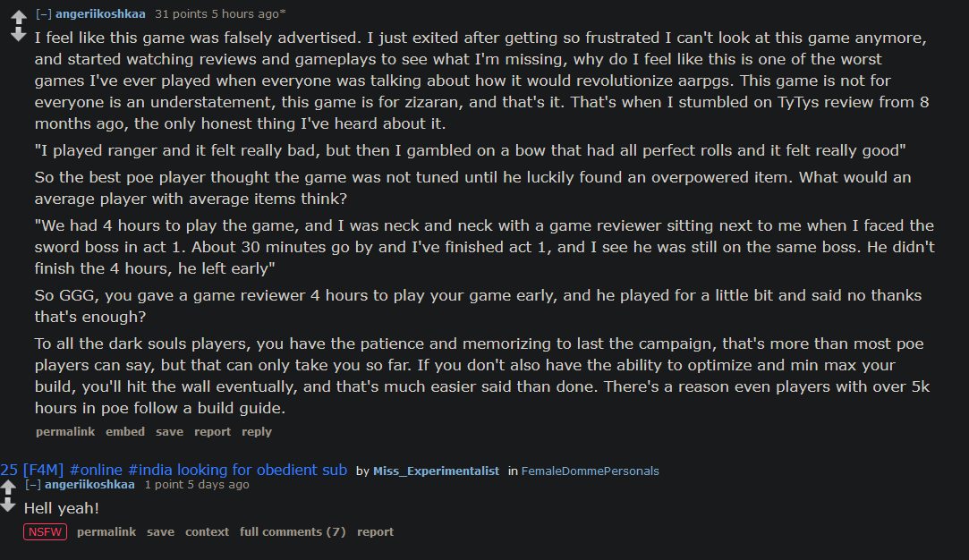
Task: Collapse the "Hell yeah!" comment with [–]
Action: coord(33,485)
